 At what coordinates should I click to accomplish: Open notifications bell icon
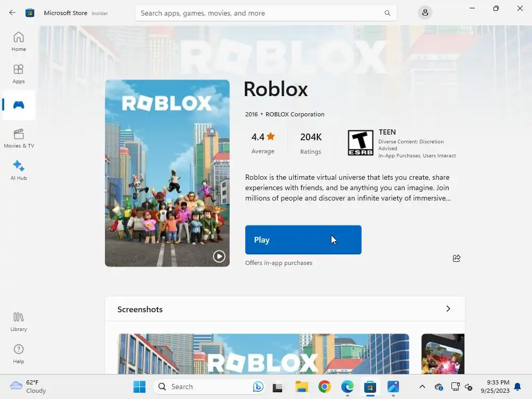point(518,387)
